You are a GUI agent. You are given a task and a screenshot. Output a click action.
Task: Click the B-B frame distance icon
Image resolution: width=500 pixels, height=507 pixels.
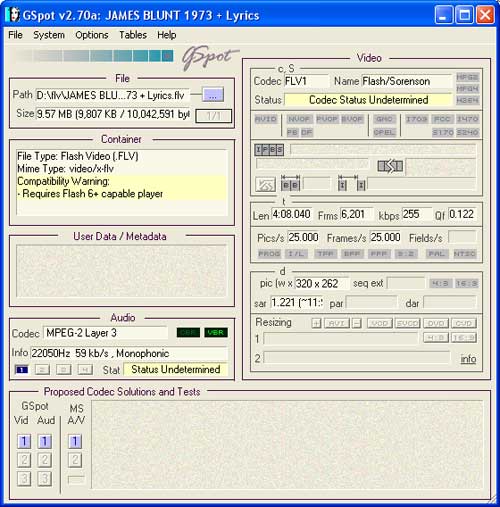(290, 184)
